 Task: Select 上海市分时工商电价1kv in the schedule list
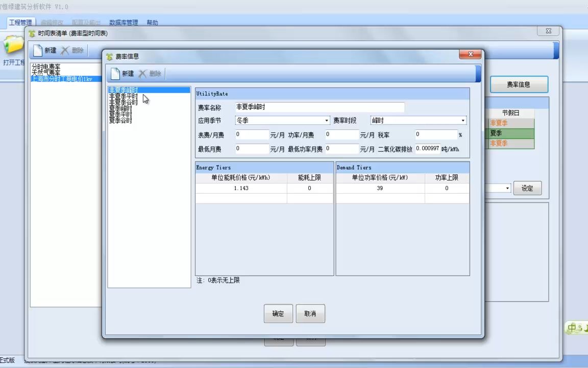(x=61, y=79)
